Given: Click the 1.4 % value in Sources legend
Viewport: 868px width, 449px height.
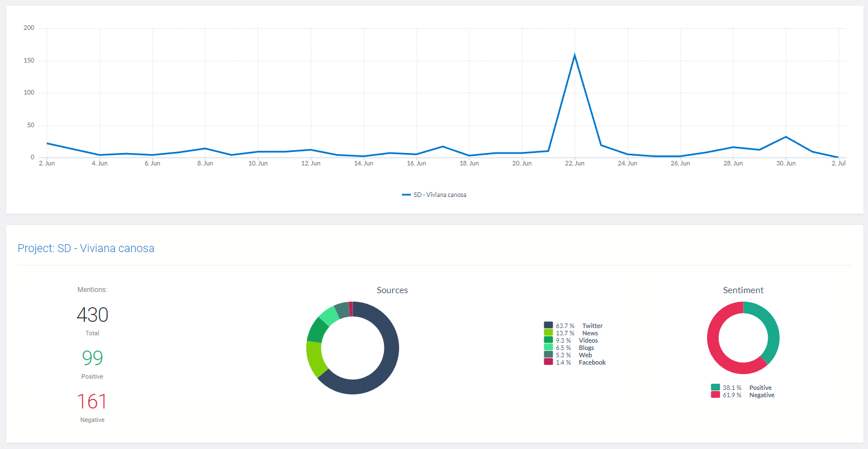Looking at the screenshot, I should coord(563,362).
